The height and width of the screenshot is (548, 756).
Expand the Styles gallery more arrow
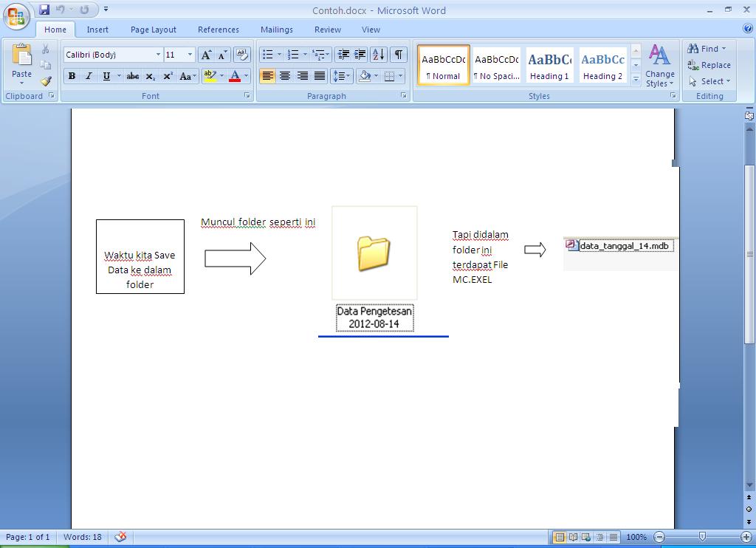(x=636, y=81)
